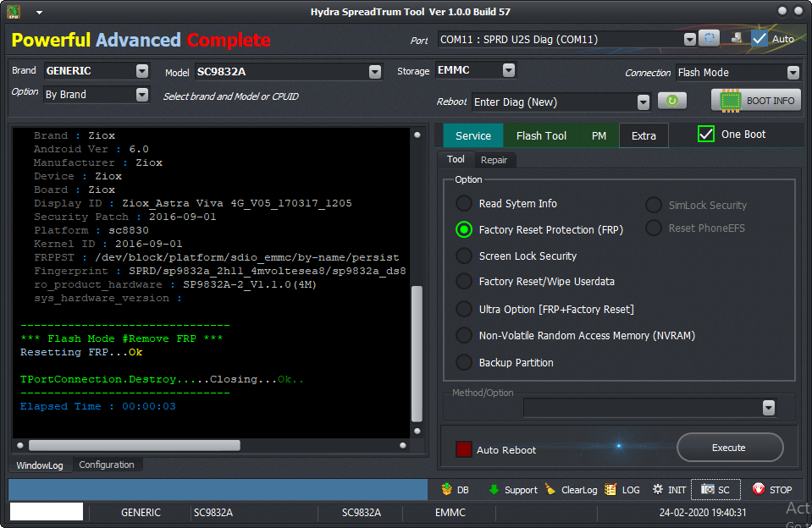The image size is (812, 528).
Task: Open the Repair sub-tab
Action: pos(494,160)
